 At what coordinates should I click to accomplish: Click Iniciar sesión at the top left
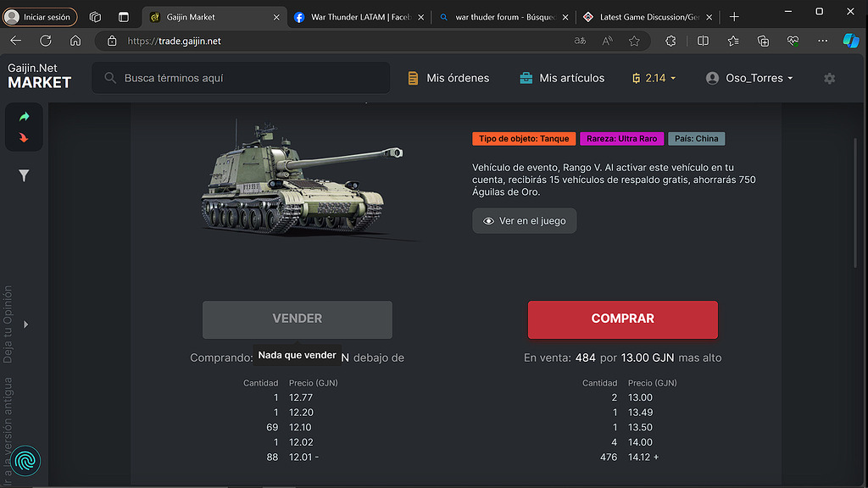pos(41,15)
